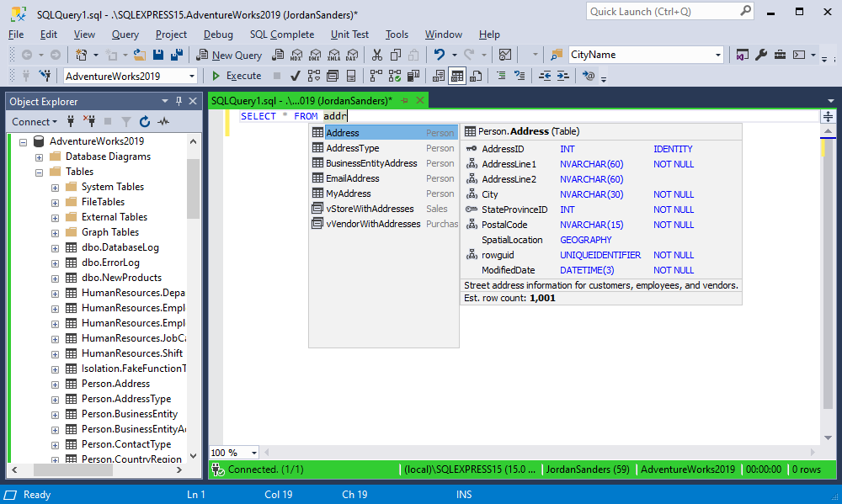Choose the BusinessEntityAddress suggestion
This screenshot has width=842, height=504.
(384, 163)
